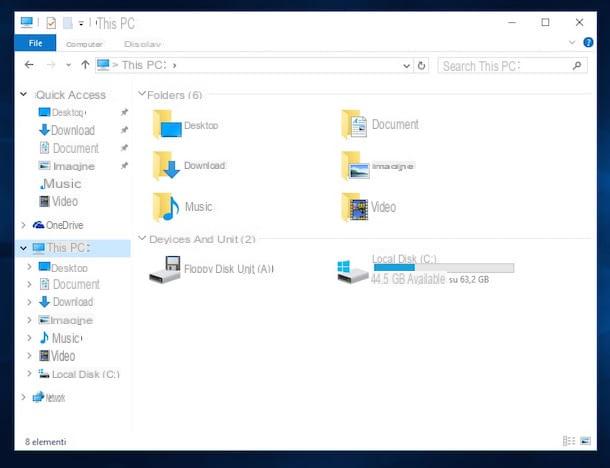This screenshot has height=468, width=610.
Task: Open the recent locations dropdown arrow
Action: pos(68,65)
